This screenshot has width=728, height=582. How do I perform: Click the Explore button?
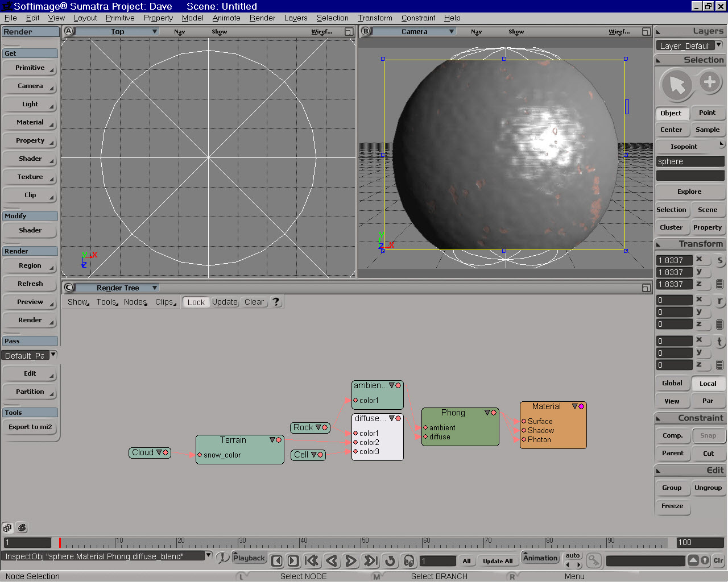point(689,192)
